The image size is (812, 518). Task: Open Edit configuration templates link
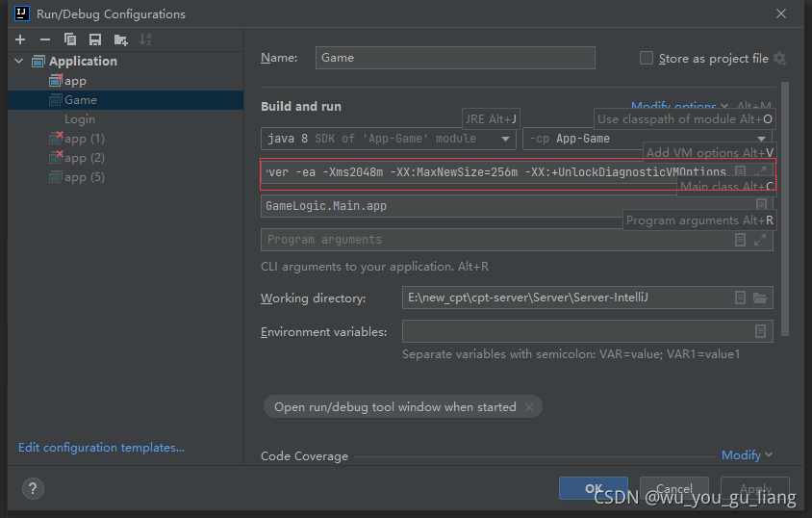[101, 448]
